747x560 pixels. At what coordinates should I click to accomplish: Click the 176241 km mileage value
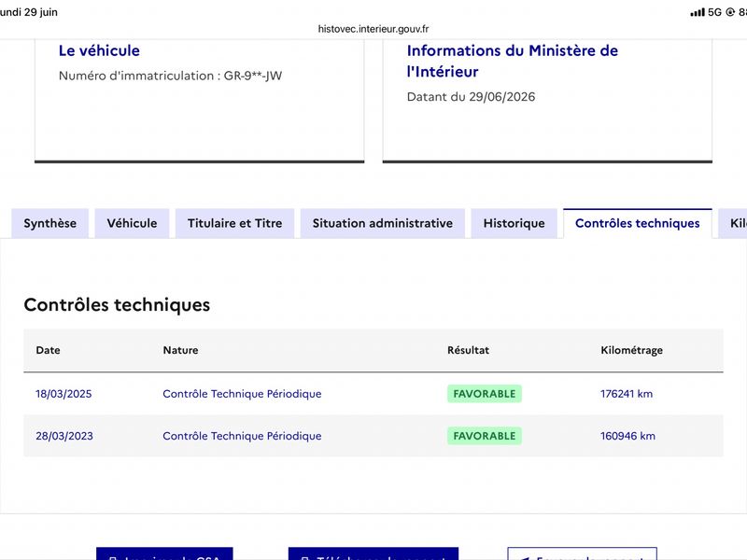tap(627, 394)
